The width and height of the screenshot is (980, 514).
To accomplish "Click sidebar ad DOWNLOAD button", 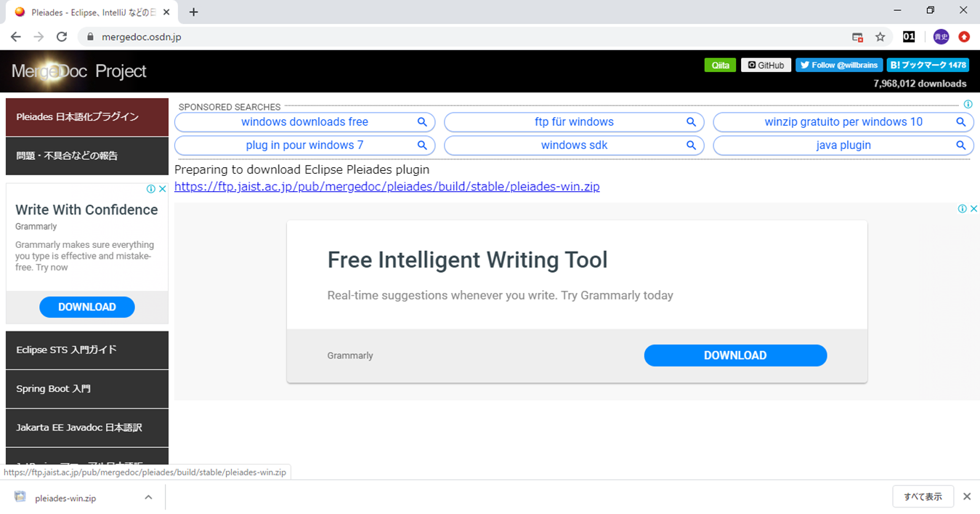I will [x=87, y=307].
